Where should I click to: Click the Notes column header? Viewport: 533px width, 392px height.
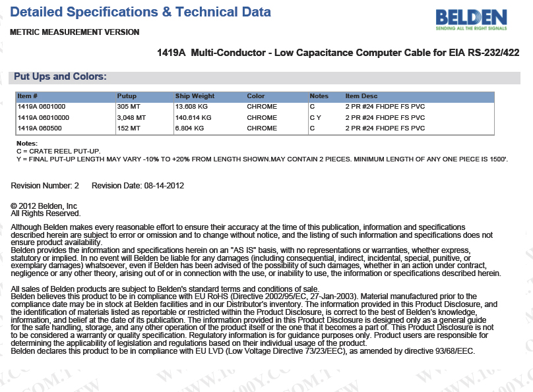point(319,96)
